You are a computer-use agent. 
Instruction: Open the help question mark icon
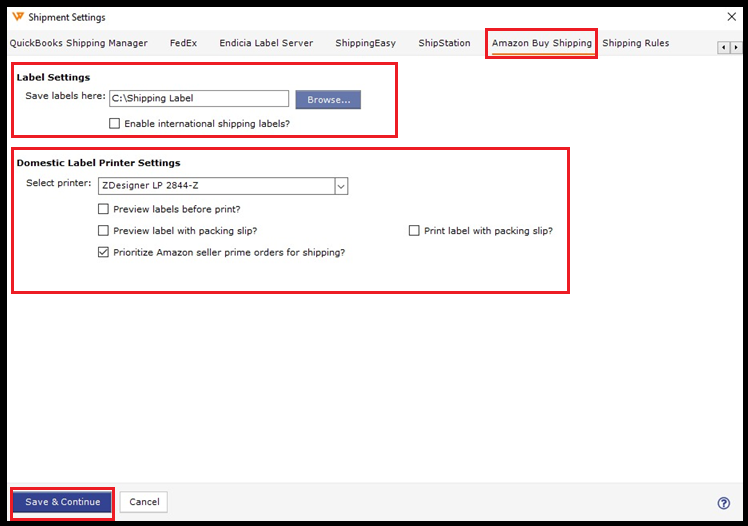tap(723, 503)
